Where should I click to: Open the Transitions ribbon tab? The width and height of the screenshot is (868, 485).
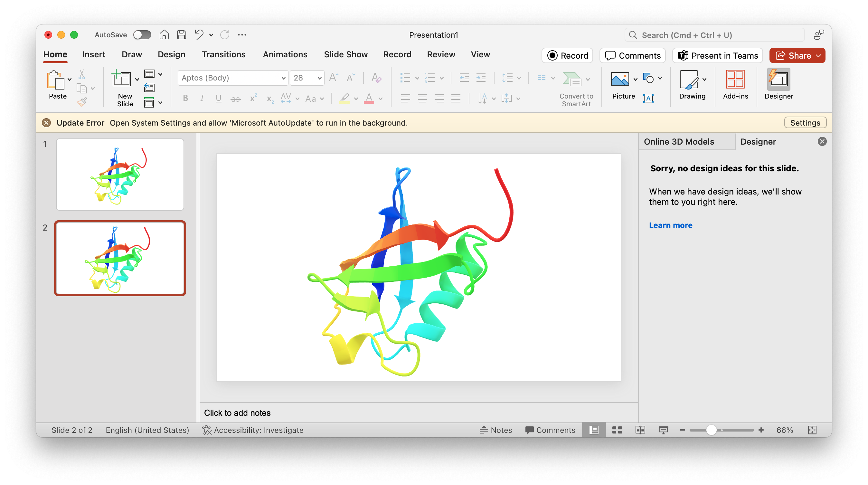tap(223, 55)
